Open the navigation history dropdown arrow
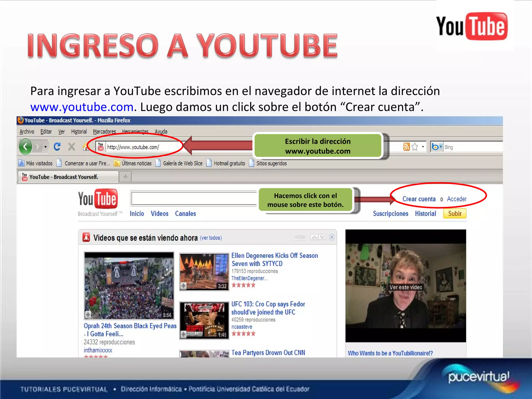This screenshot has height=399, width=532. pyautogui.click(x=45, y=147)
